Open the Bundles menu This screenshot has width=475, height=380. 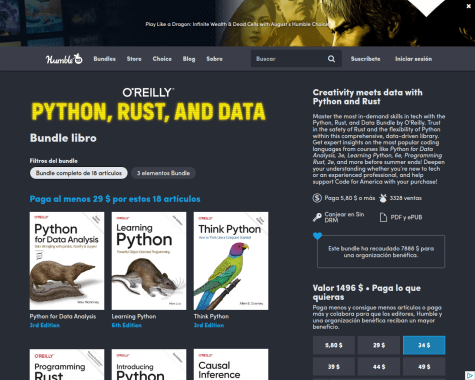[104, 59]
